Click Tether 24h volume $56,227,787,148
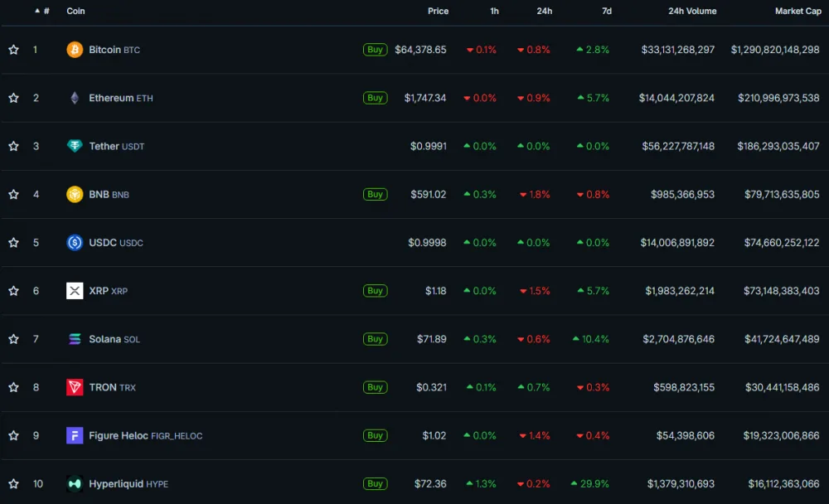The height and width of the screenshot is (504, 829). pyautogui.click(x=678, y=146)
